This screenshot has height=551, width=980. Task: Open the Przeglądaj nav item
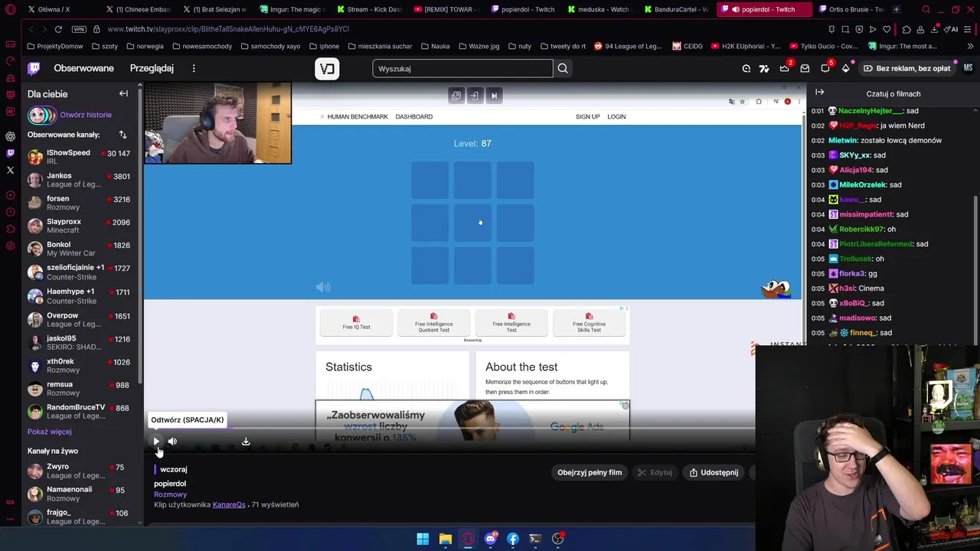click(x=152, y=68)
